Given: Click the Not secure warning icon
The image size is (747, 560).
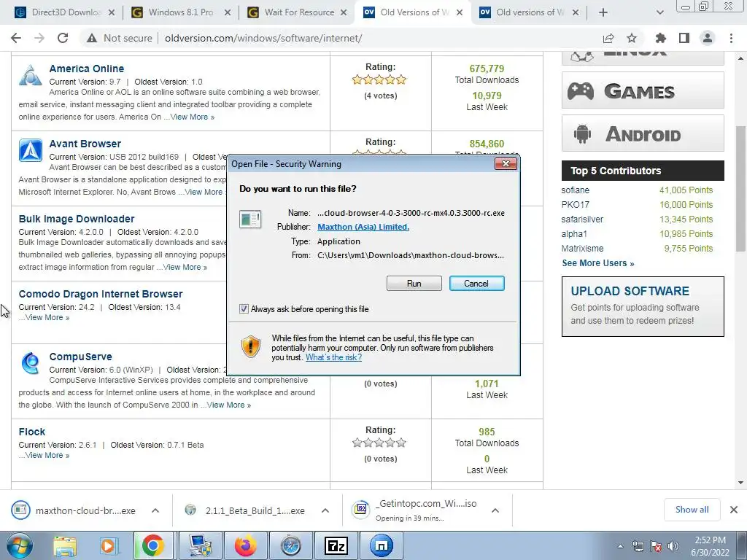Looking at the screenshot, I should (92, 38).
